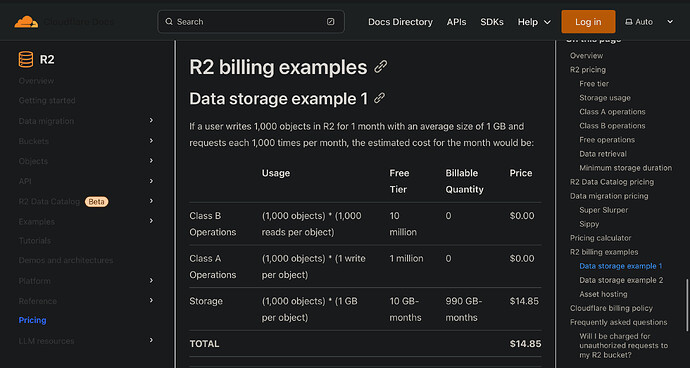Viewport: 690px width, 368px height.
Task: Jump to Super Slurper section
Action: pos(604,210)
